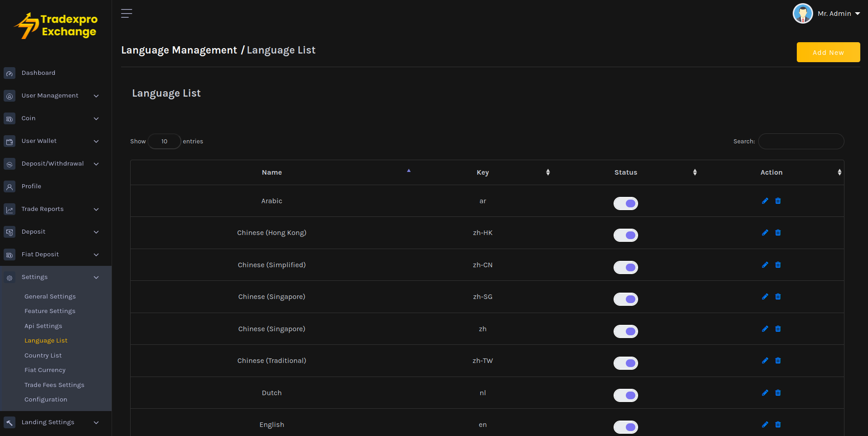The image size is (868, 436).
Task: Click trash icon for Chinese (Simplified) row
Action: tap(778, 265)
